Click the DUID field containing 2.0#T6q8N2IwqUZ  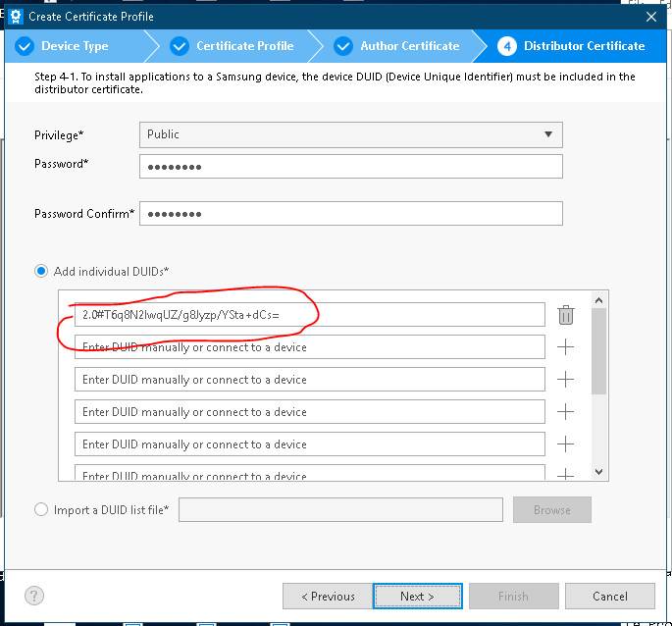pos(309,315)
